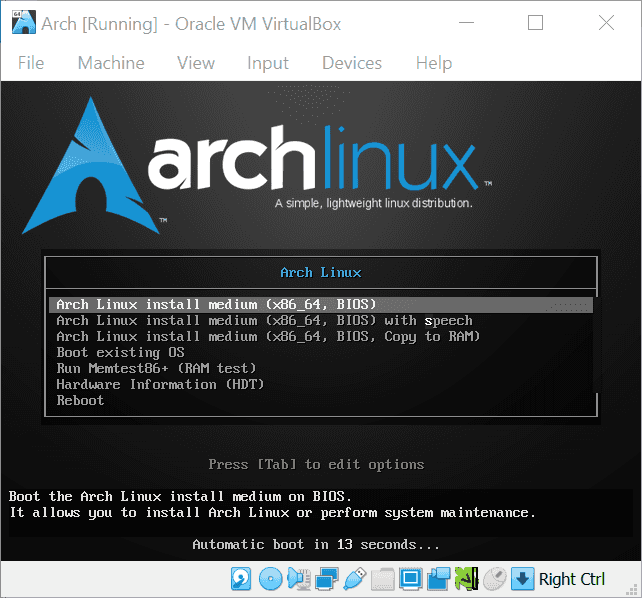Select the install medium with speech entry
642x598 pixels.
point(321,320)
